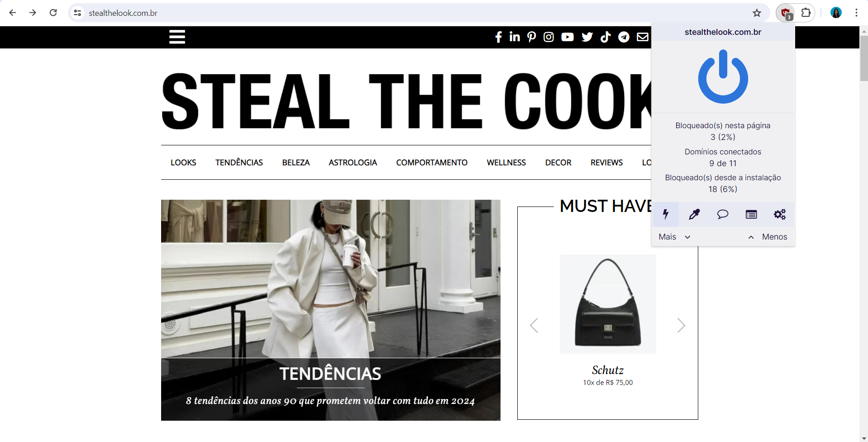Expand uBlock panel with Mais
868x442 pixels.
click(x=674, y=237)
